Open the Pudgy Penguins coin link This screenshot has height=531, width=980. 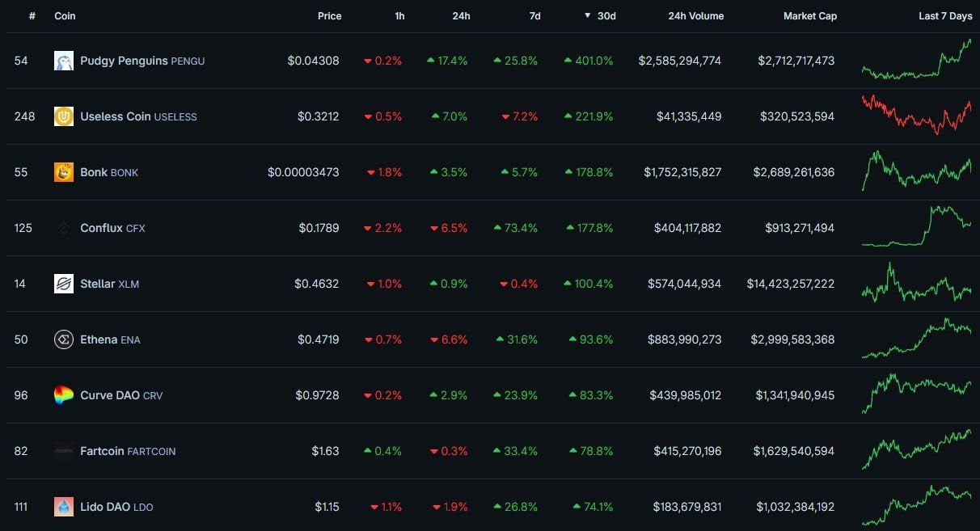click(142, 61)
